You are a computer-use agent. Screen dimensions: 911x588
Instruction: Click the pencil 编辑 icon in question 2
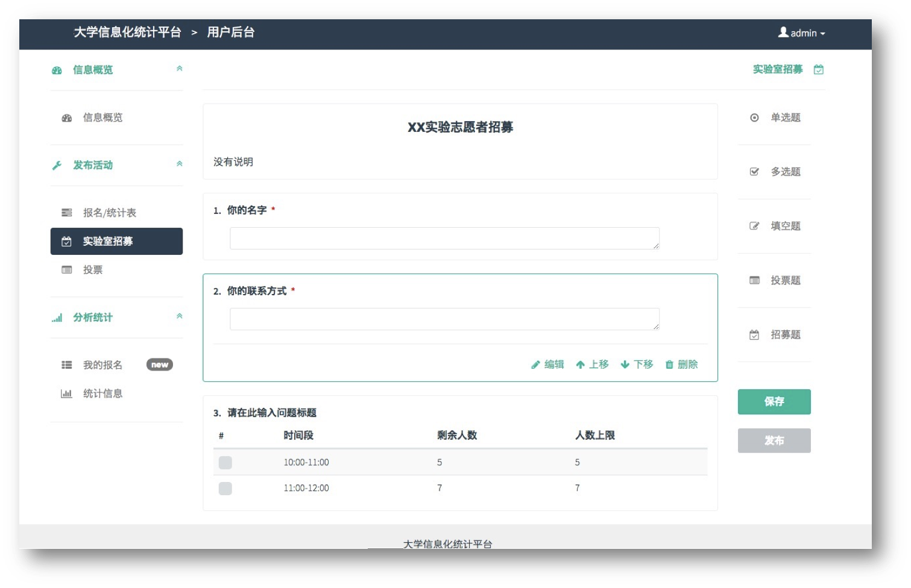[535, 364]
